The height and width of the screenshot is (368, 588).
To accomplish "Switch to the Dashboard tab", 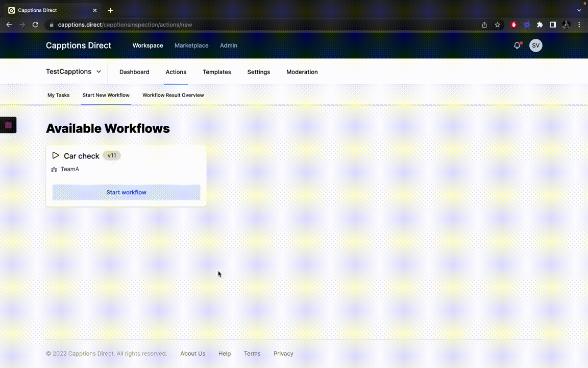I will 134,72.
